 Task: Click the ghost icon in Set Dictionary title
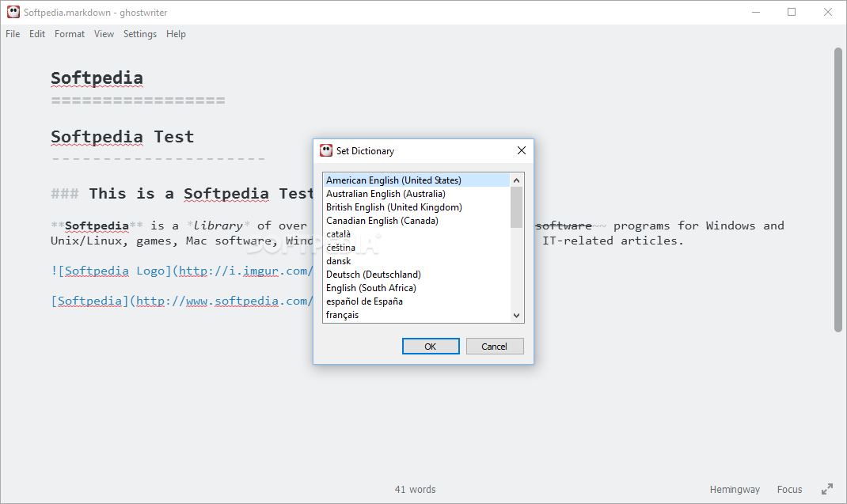click(x=326, y=150)
